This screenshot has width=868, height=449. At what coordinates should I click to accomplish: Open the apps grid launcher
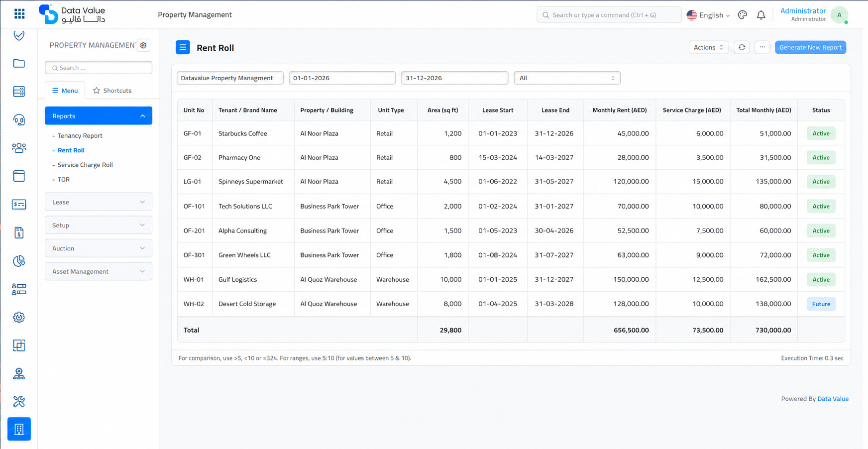pos(19,14)
